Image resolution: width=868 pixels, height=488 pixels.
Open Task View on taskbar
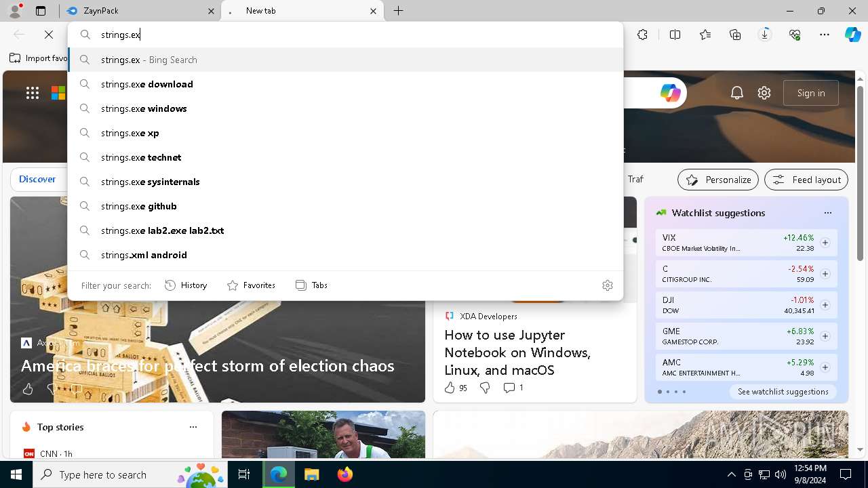(x=244, y=474)
